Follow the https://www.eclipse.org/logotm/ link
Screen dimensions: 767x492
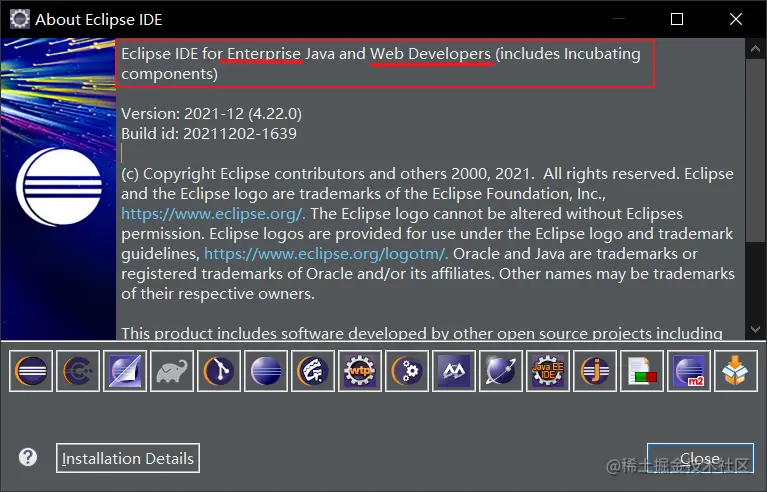pyautogui.click(x=326, y=254)
